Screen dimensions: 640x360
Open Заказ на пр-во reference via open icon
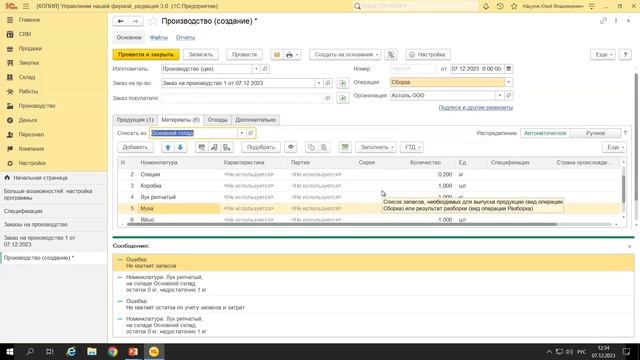click(328, 83)
